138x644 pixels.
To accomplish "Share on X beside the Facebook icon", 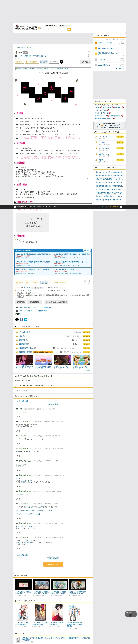I will 17,320.
